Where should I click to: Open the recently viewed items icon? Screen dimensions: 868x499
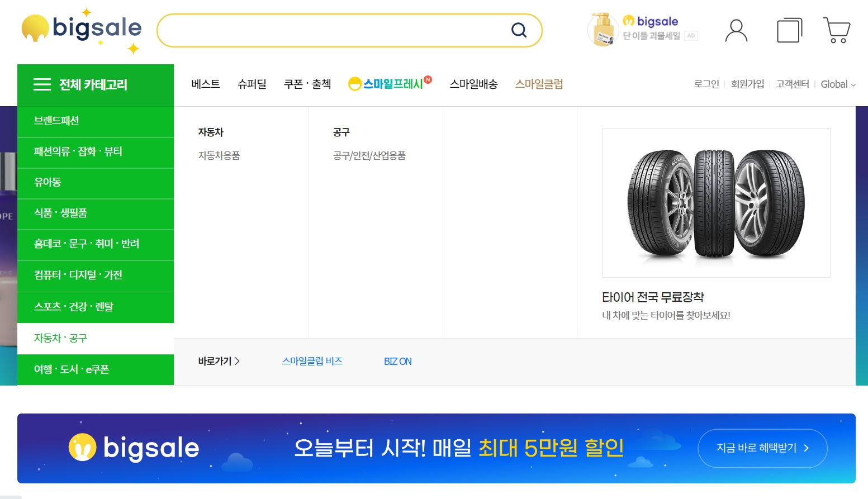pos(789,30)
